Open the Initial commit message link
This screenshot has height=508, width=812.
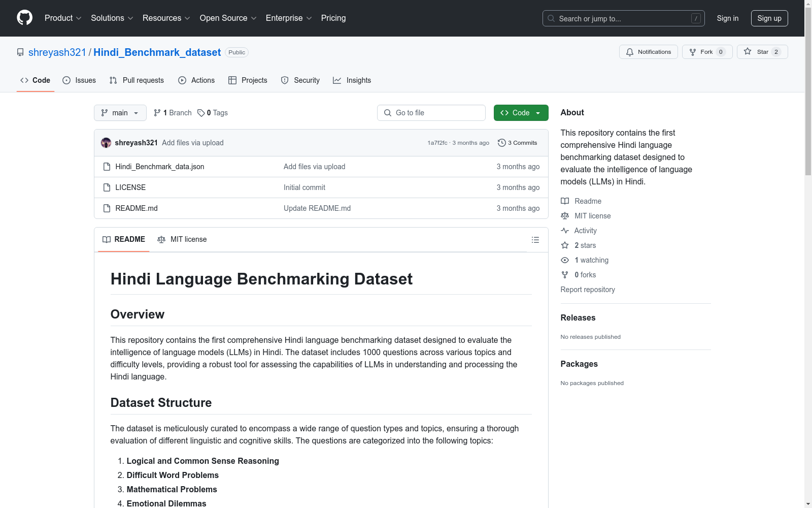(304, 187)
